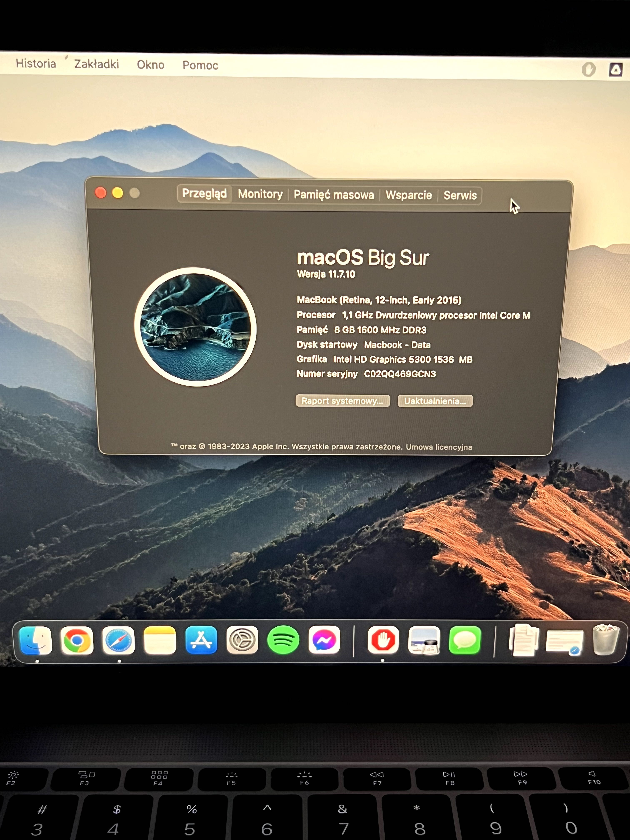Open the Trash in the Dock
The height and width of the screenshot is (840, 630).
pos(606,640)
